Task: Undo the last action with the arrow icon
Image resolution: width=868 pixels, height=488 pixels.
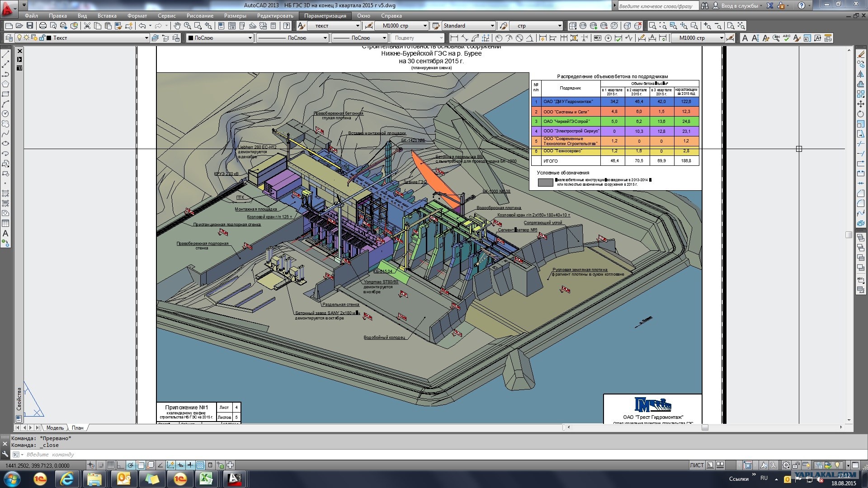Action: point(142,26)
